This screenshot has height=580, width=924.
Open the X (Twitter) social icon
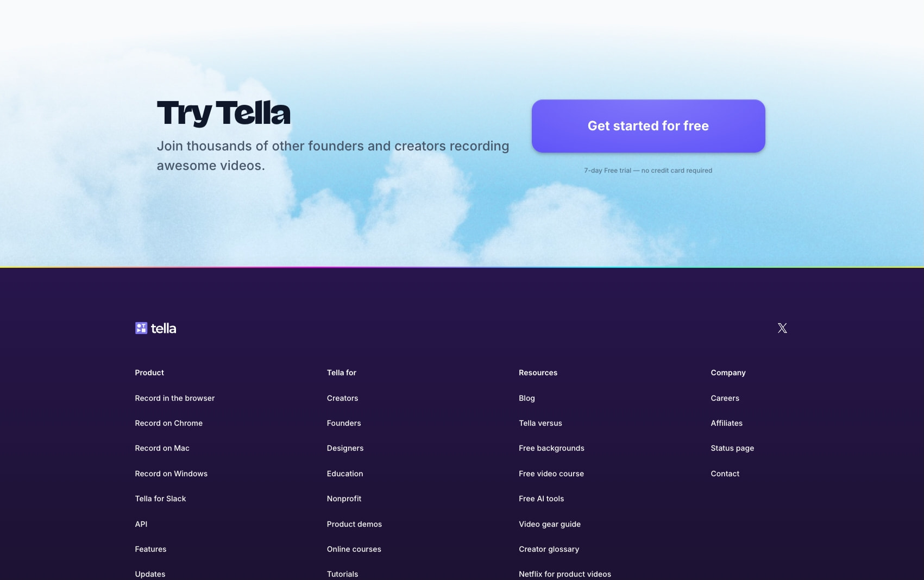(782, 328)
